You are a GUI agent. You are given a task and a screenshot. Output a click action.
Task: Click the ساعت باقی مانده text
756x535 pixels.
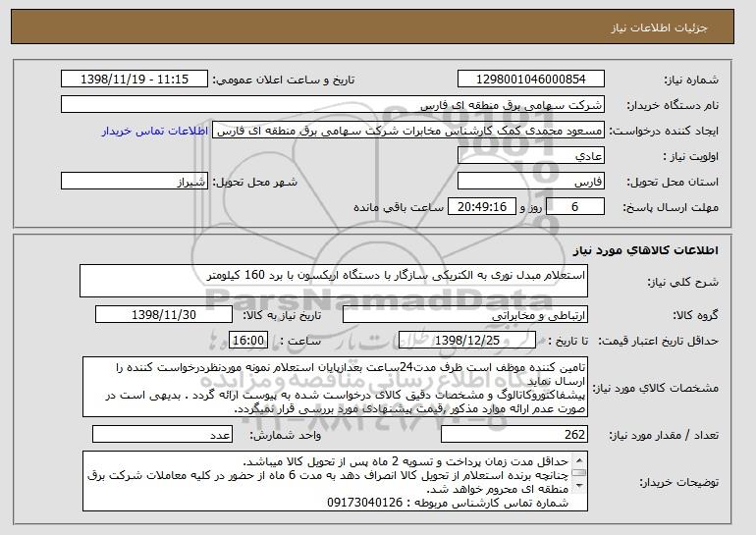(x=399, y=207)
